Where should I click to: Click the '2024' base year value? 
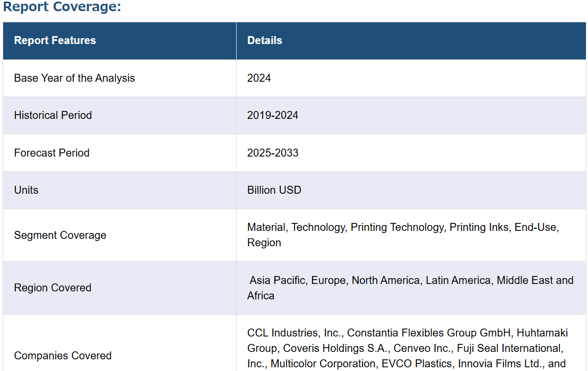pos(259,78)
